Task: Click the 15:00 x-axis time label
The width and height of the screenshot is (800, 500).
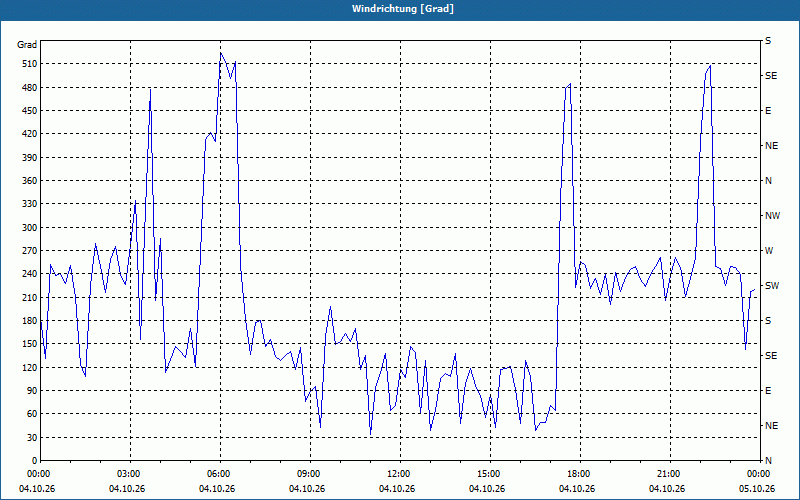Action: point(490,474)
